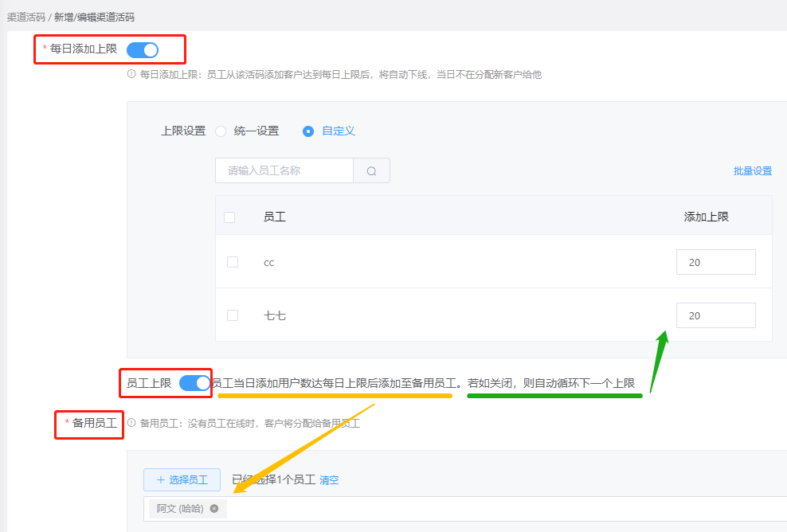
Task: Click the 请输入员工名称 search field
Action: pos(284,170)
